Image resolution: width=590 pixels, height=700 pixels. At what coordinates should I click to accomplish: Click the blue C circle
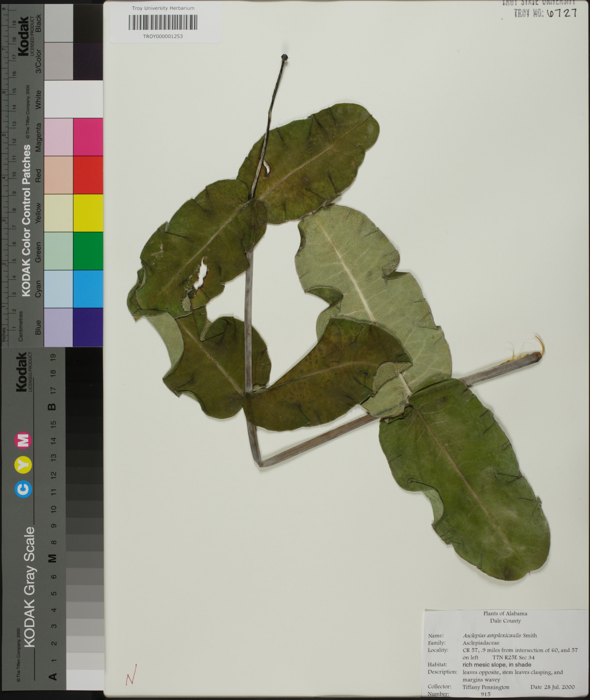coord(23,489)
